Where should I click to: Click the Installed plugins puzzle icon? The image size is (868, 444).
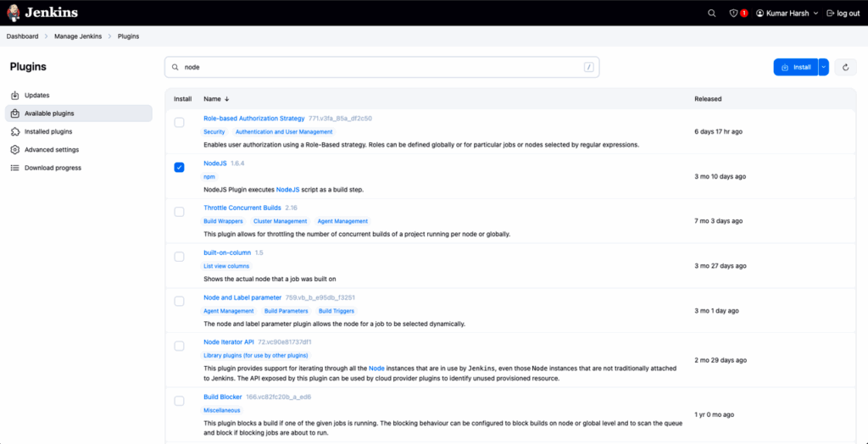point(15,132)
